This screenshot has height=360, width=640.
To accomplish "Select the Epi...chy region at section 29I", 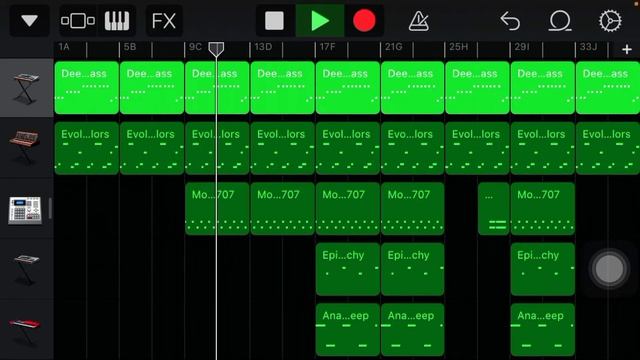I will click(x=542, y=269).
